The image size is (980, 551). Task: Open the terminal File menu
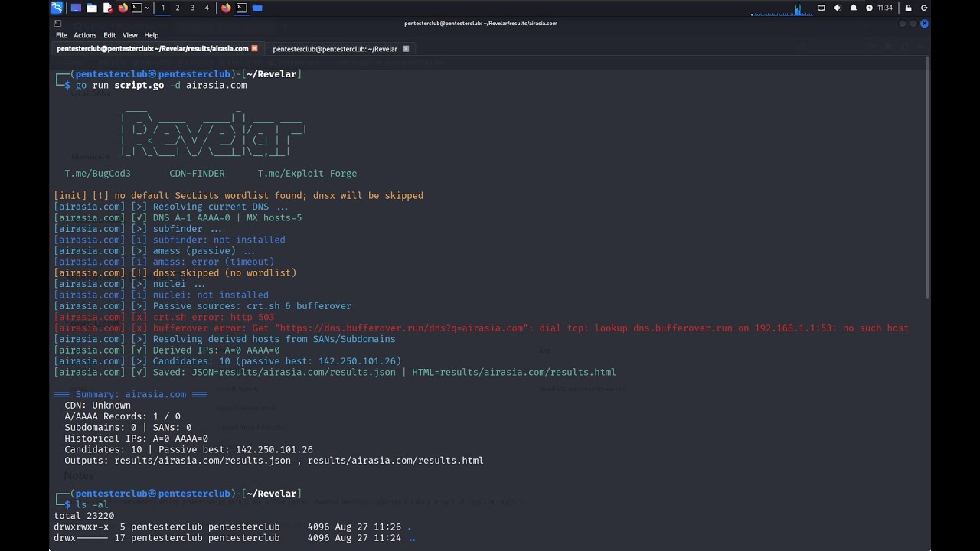61,35
